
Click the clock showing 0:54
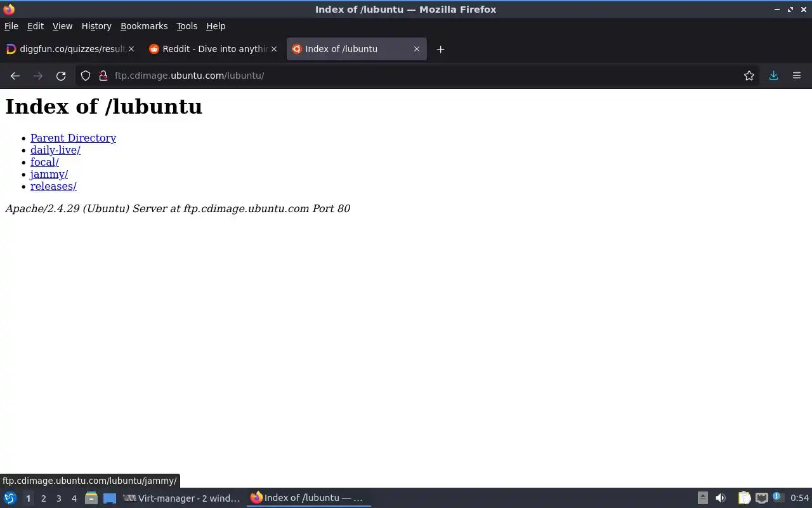[799, 498]
